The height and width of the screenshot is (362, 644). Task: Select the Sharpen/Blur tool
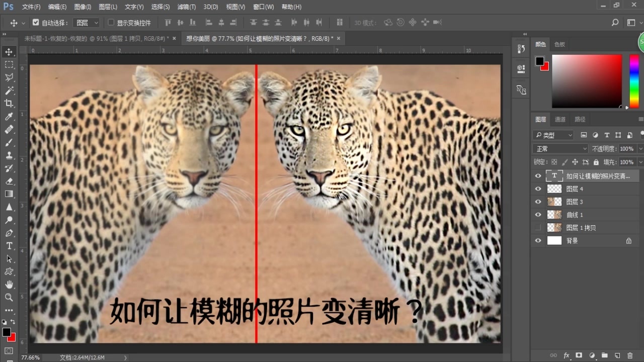coord(9,207)
